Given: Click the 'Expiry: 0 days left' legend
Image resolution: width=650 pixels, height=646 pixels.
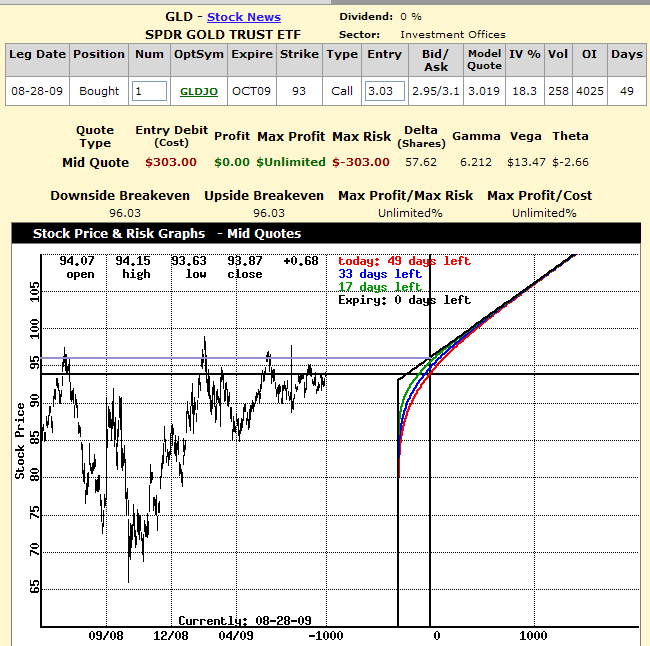Looking at the screenshot, I should (x=404, y=300).
